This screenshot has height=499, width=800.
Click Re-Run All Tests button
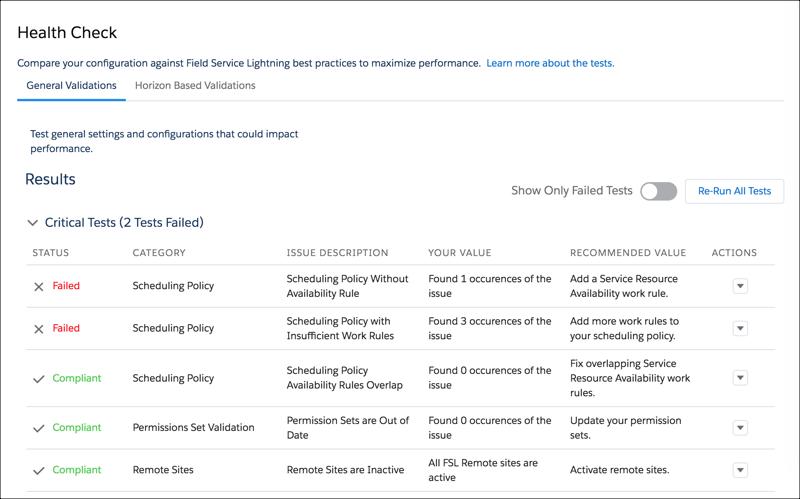(x=734, y=191)
